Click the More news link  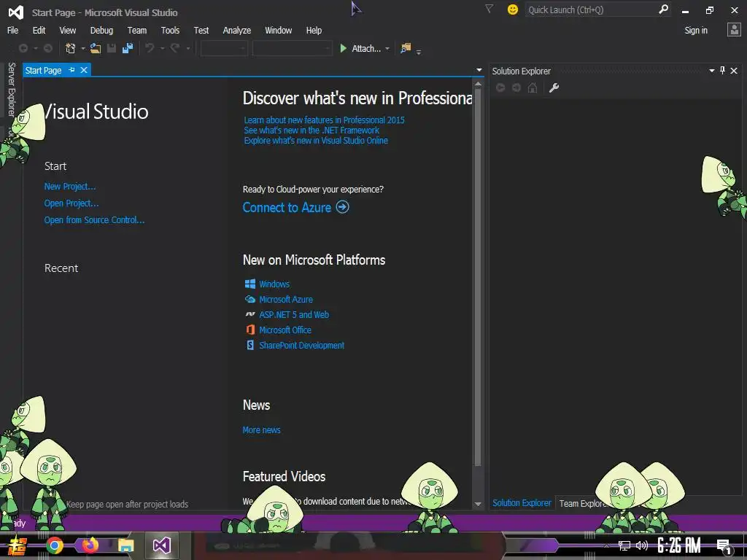click(262, 429)
